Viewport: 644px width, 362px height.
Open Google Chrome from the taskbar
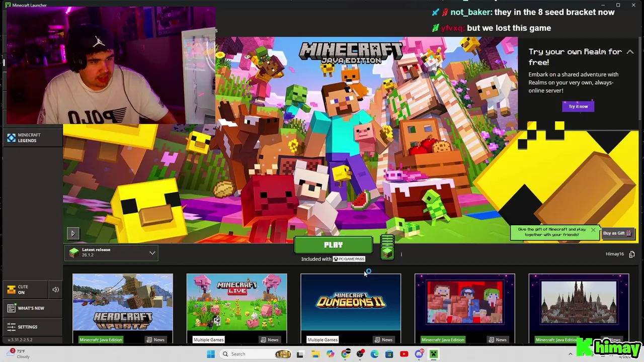pos(345,354)
